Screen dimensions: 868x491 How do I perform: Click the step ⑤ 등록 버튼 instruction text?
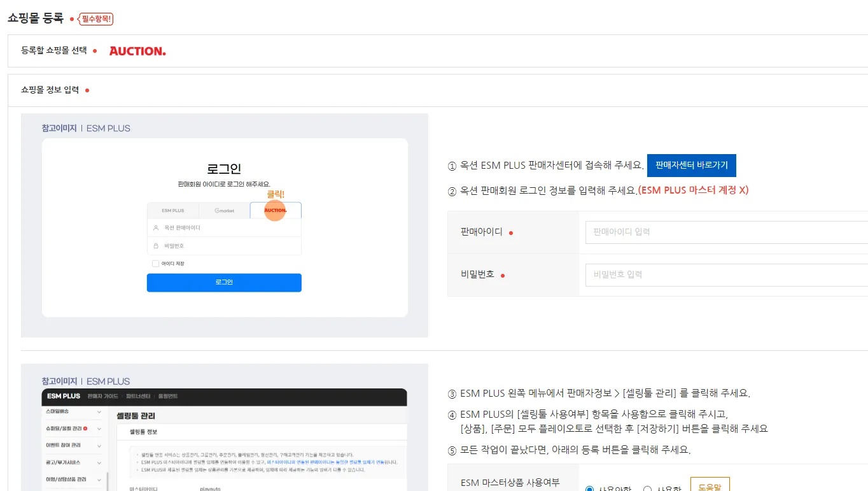click(x=570, y=450)
